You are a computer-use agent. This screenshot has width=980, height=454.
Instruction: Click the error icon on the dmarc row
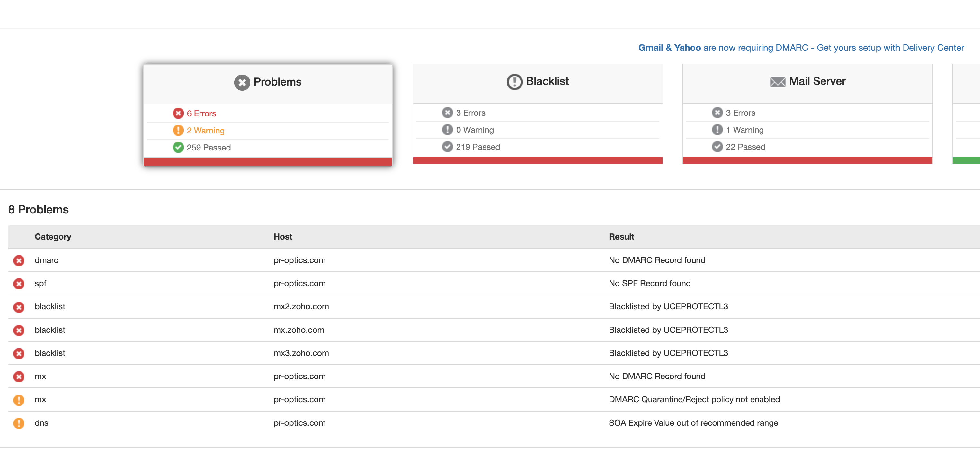(19, 260)
